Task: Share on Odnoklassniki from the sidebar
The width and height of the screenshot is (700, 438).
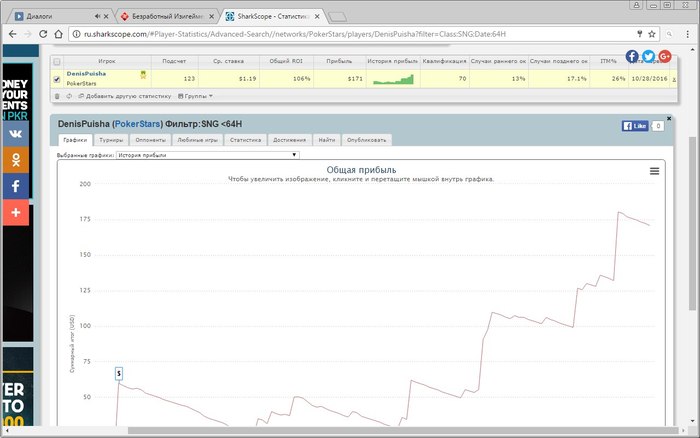Action: (16, 159)
